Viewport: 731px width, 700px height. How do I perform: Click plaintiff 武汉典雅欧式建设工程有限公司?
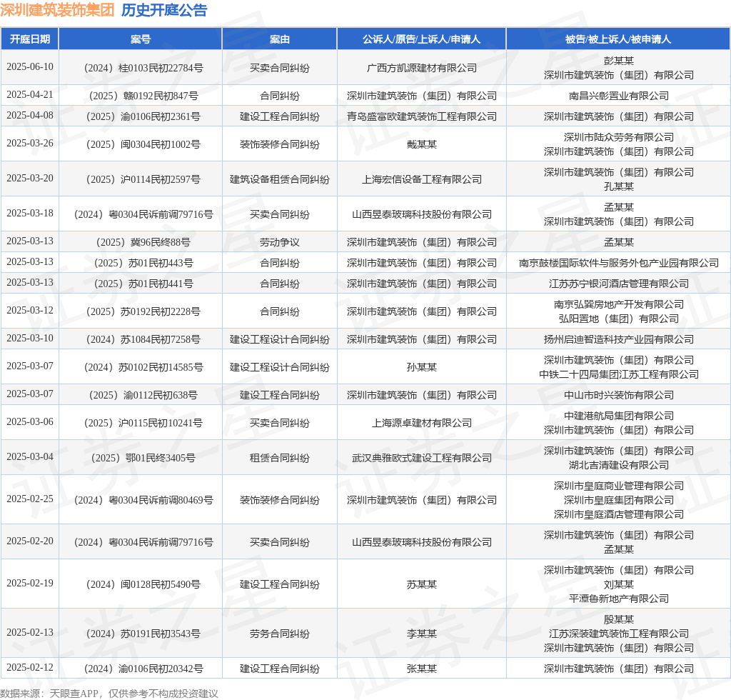421,458
